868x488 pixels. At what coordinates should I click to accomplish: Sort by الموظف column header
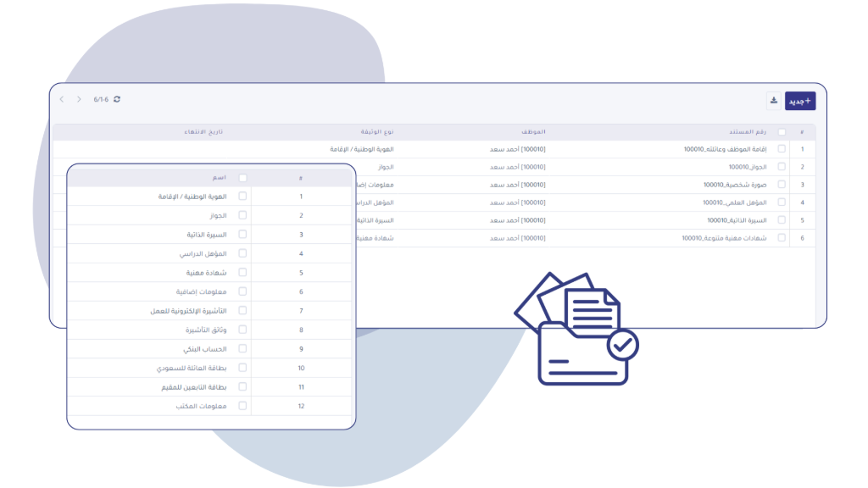click(533, 132)
